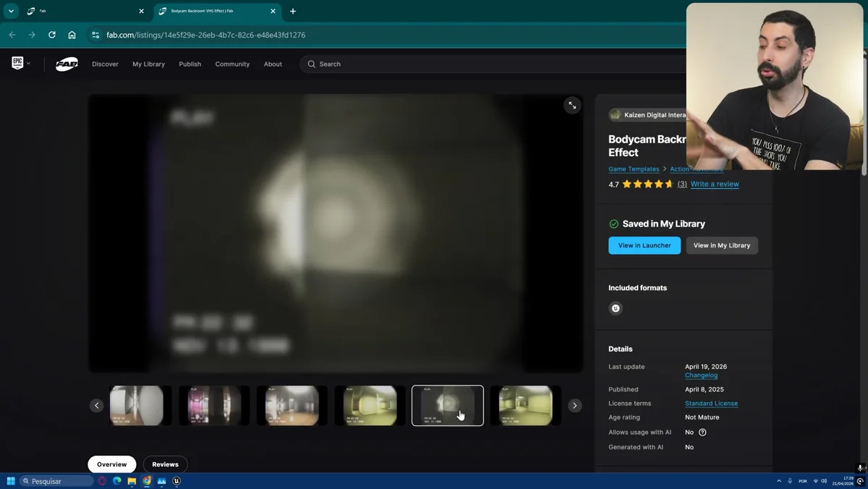Viewport: 868px width, 489px height.
Task: Switch to the Reviews tab
Action: click(165, 464)
